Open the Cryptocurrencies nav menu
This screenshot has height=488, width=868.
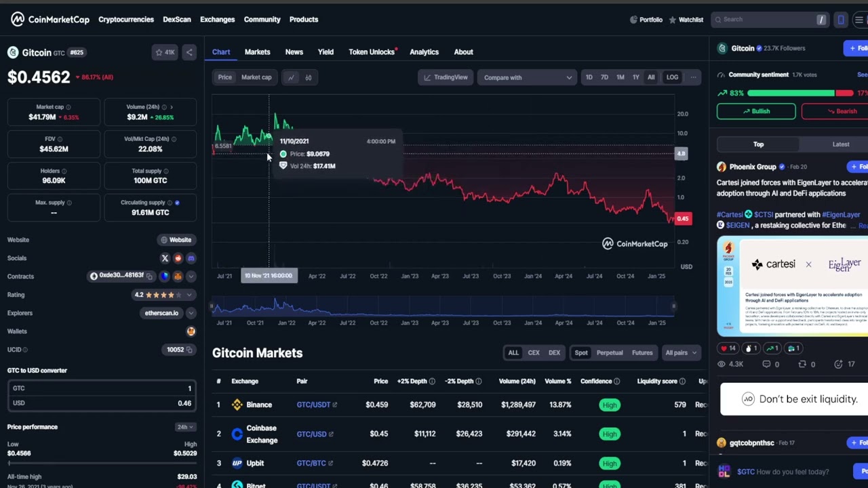[126, 20]
